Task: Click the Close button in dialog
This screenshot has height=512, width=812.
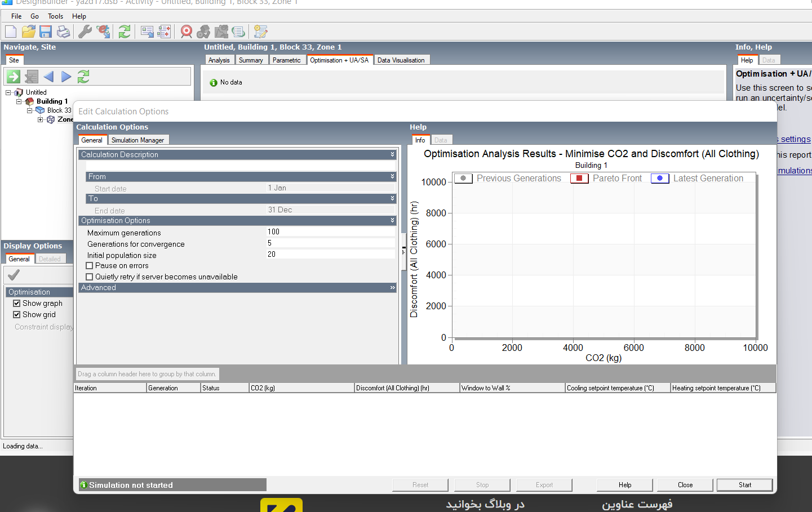Action: click(685, 485)
